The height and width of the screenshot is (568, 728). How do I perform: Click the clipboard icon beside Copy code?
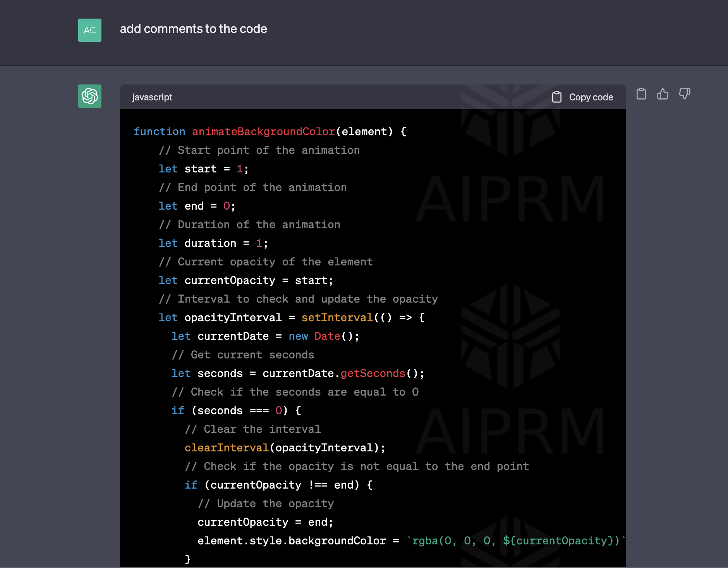tap(557, 97)
